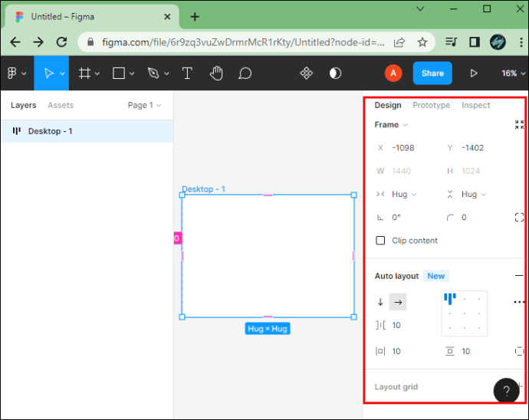Remove auto layout with minus icon

(519, 276)
